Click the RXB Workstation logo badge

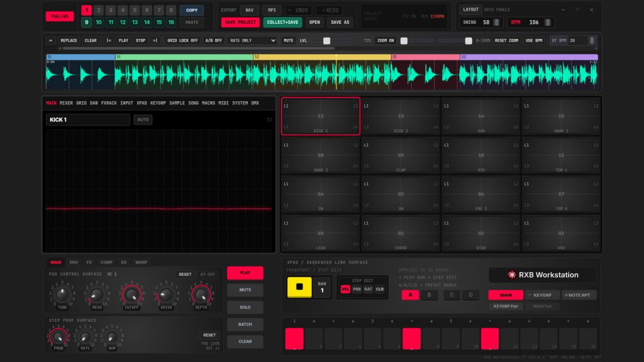click(x=542, y=275)
